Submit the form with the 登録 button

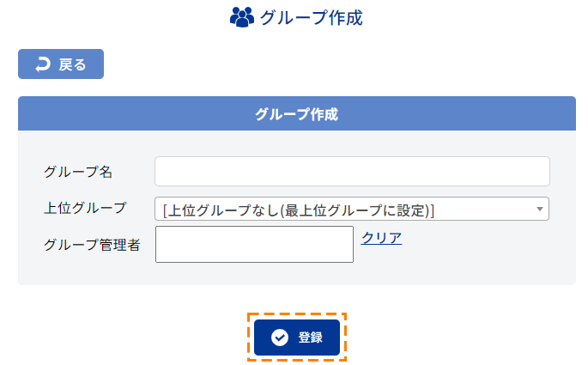click(297, 338)
